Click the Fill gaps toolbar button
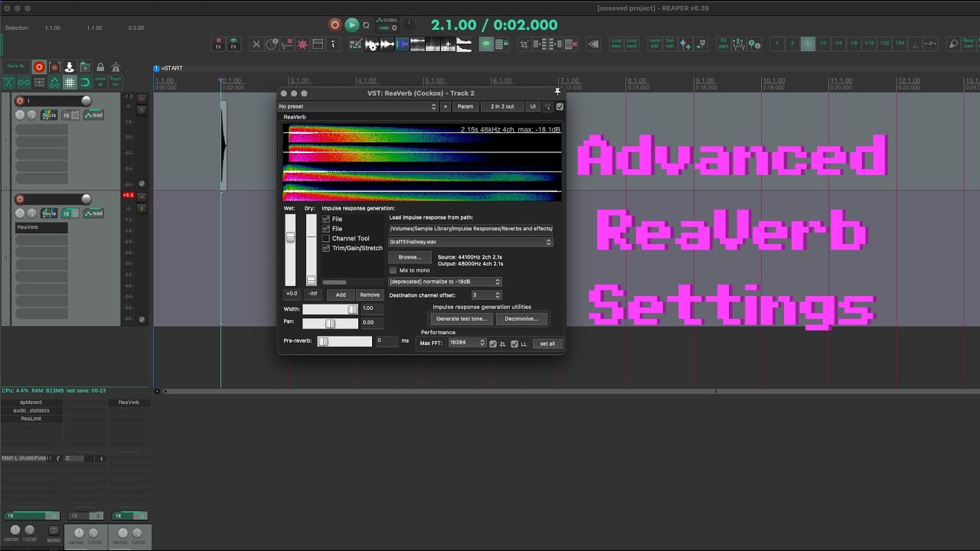 [724, 44]
